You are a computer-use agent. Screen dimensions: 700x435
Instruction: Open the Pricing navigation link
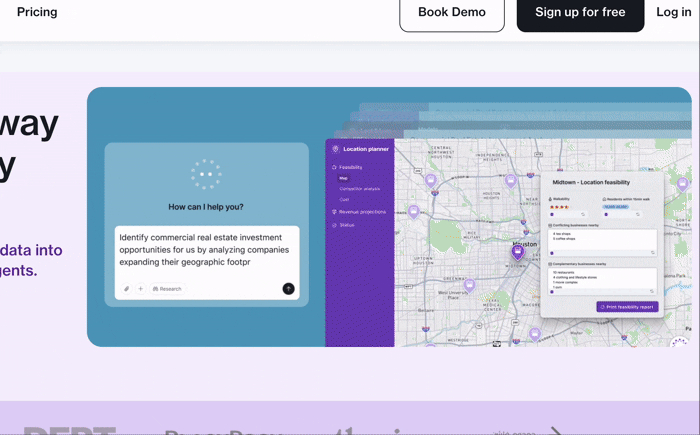point(37,12)
